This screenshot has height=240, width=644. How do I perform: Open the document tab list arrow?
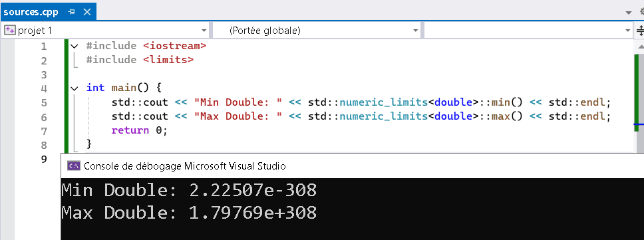[x=629, y=13]
